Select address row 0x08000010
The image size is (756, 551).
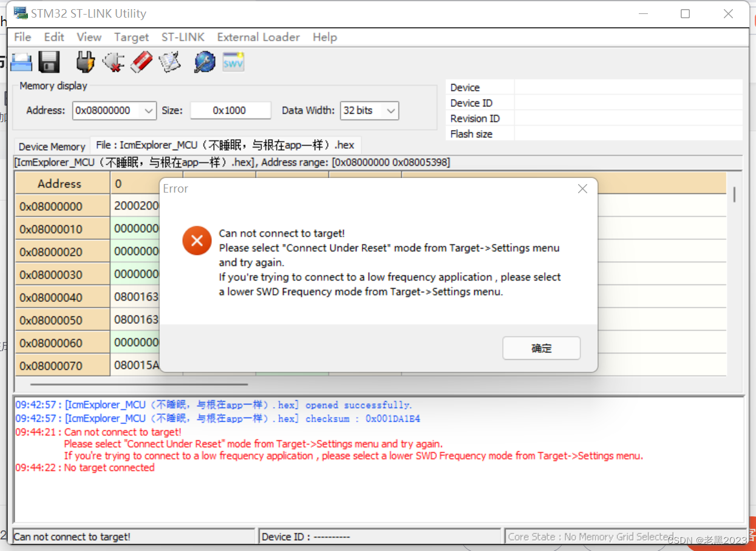pyautogui.click(x=63, y=229)
